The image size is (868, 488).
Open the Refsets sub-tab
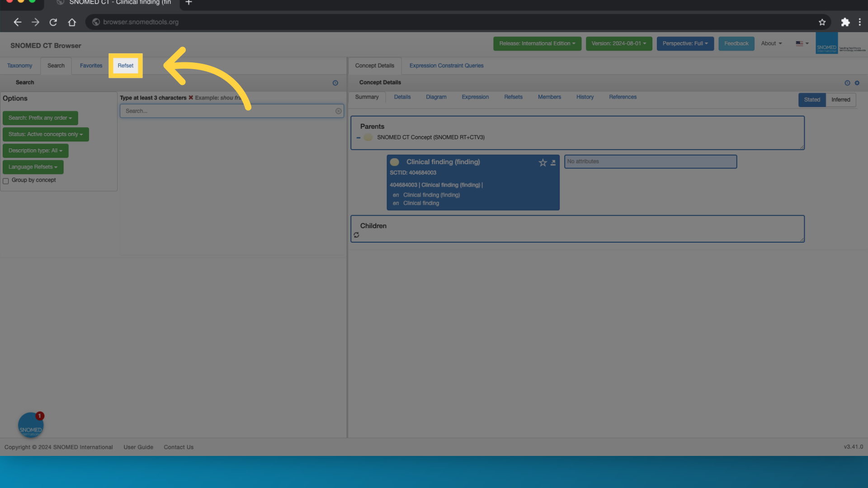[513, 97]
